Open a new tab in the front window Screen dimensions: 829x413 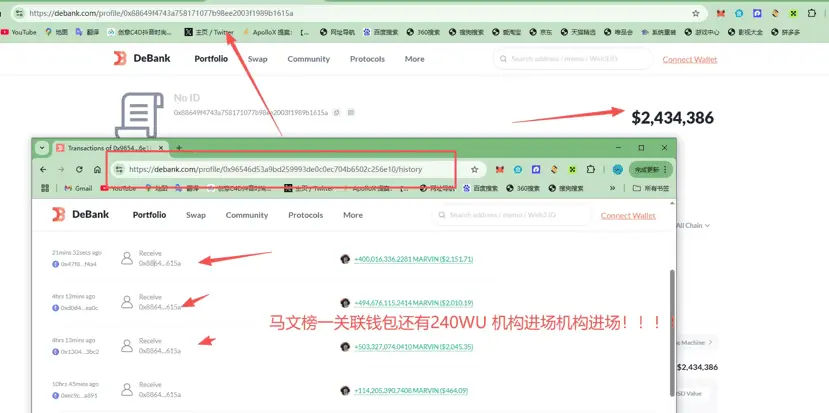coord(179,148)
